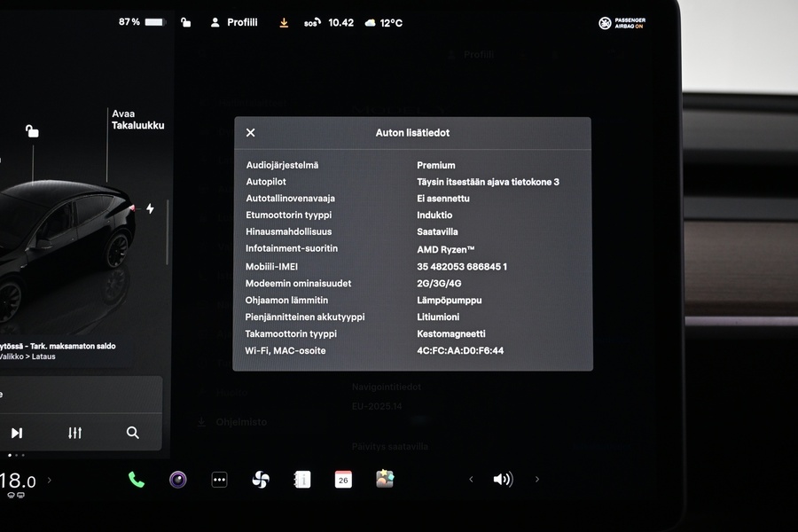This screenshot has width=798, height=532.
Task: Toggle door lock icon above car
Action: [x=32, y=132]
